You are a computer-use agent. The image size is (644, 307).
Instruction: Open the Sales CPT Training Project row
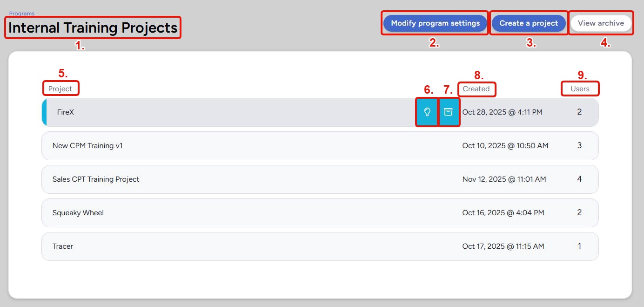tap(96, 179)
